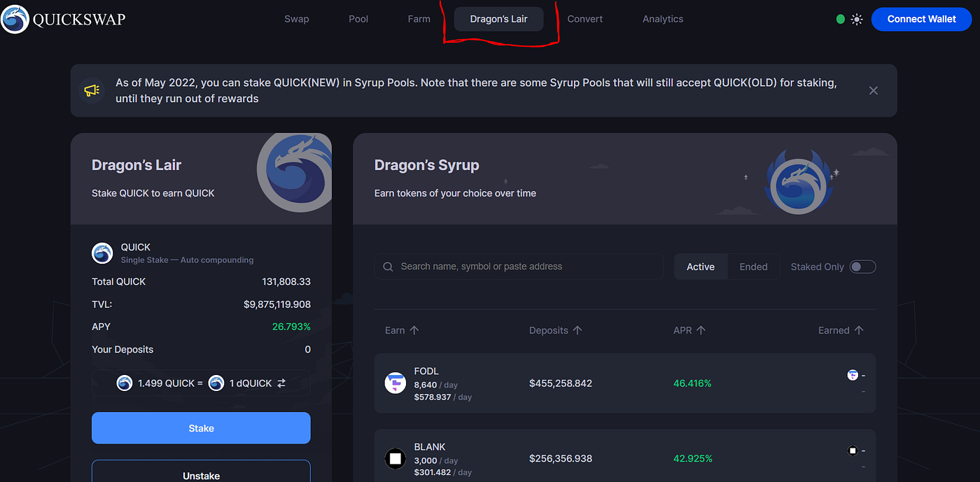Image resolution: width=980 pixels, height=482 pixels.
Task: Sort by Earn column arrow
Action: coord(414,330)
